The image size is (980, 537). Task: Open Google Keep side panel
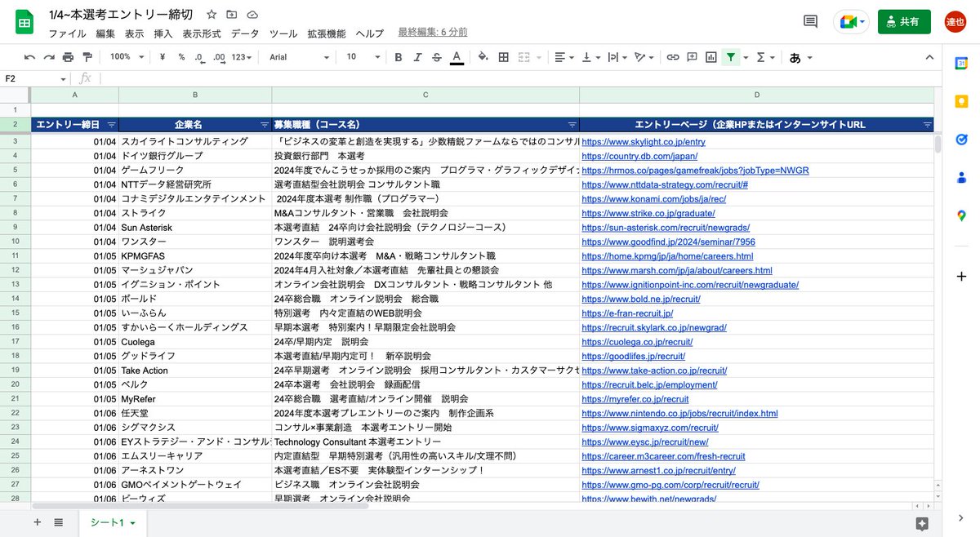[x=961, y=101]
